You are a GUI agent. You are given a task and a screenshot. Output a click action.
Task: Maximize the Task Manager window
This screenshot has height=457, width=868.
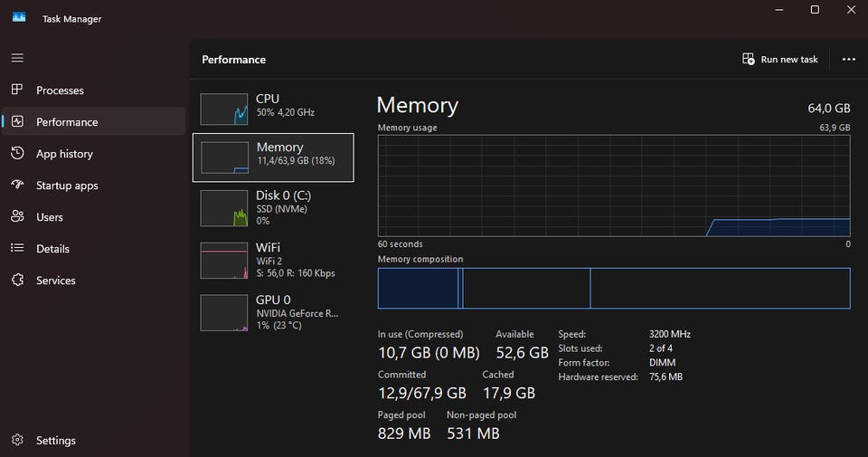coord(815,10)
